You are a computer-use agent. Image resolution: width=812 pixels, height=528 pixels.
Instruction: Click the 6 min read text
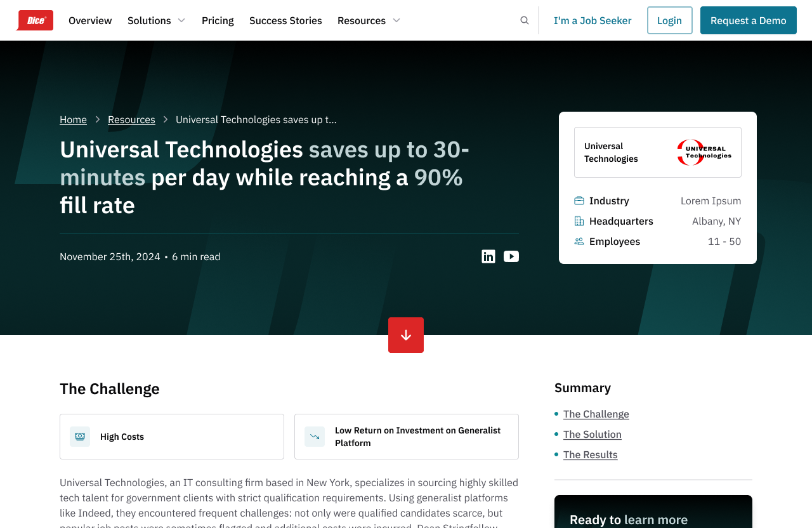point(196,256)
